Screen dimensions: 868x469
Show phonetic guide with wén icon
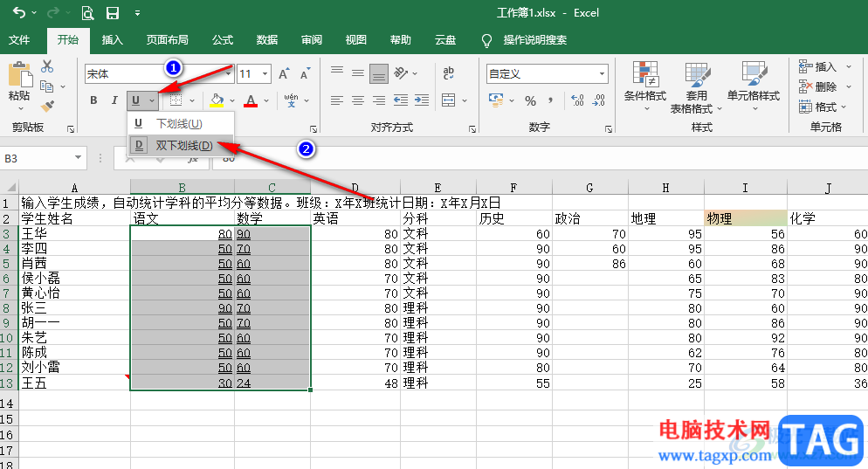[x=291, y=100]
